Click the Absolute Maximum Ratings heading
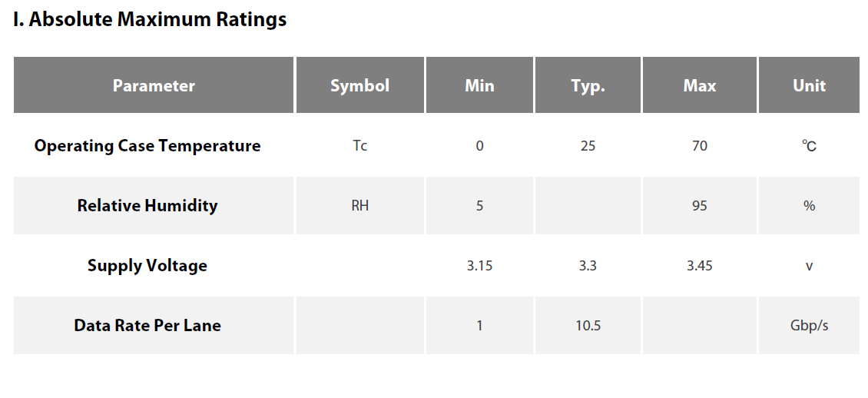Screen dimensions: 868x398 (x=150, y=19)
